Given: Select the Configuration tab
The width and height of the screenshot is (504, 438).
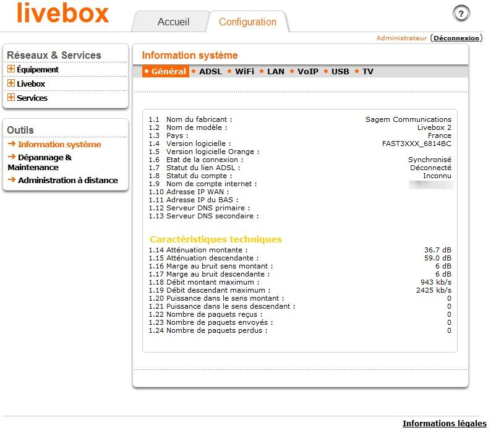Looking at the screenshot, I should point(247,22).
